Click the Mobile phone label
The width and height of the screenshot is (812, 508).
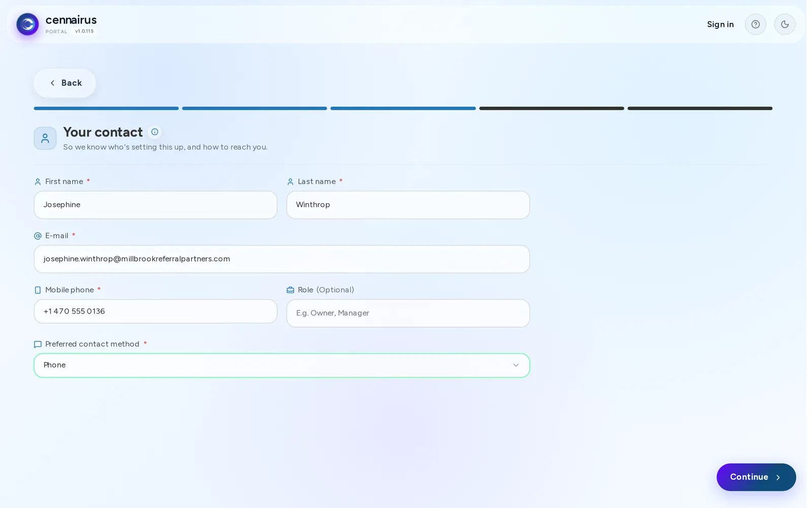pyautogui.click(x=70, y=290)
